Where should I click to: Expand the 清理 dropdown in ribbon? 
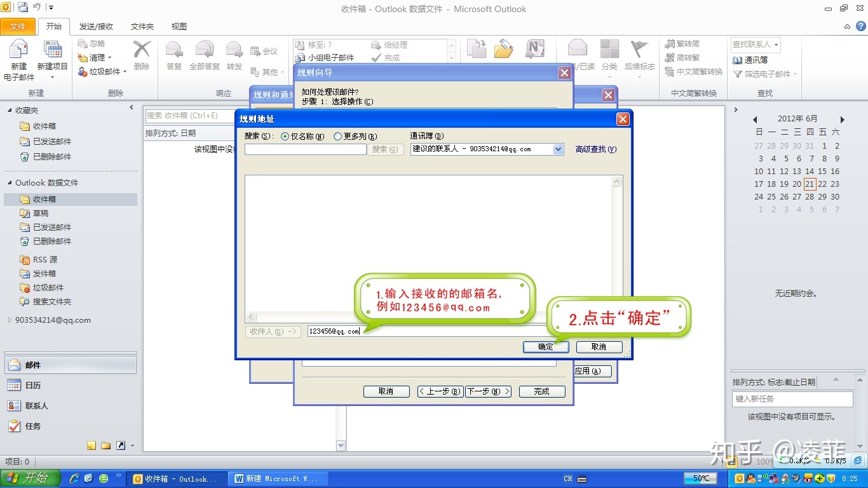click(x=109, y=58)
